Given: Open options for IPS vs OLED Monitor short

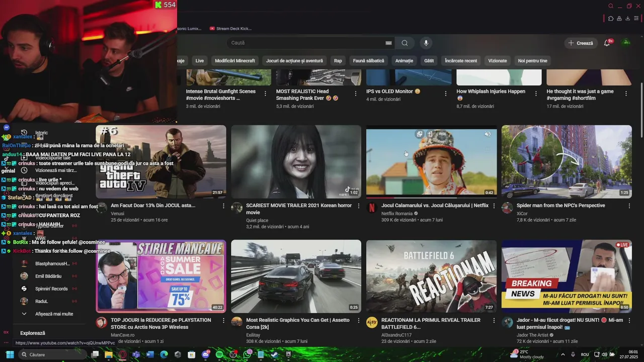Looking at the screenshot, I should (x=445, y=94).
